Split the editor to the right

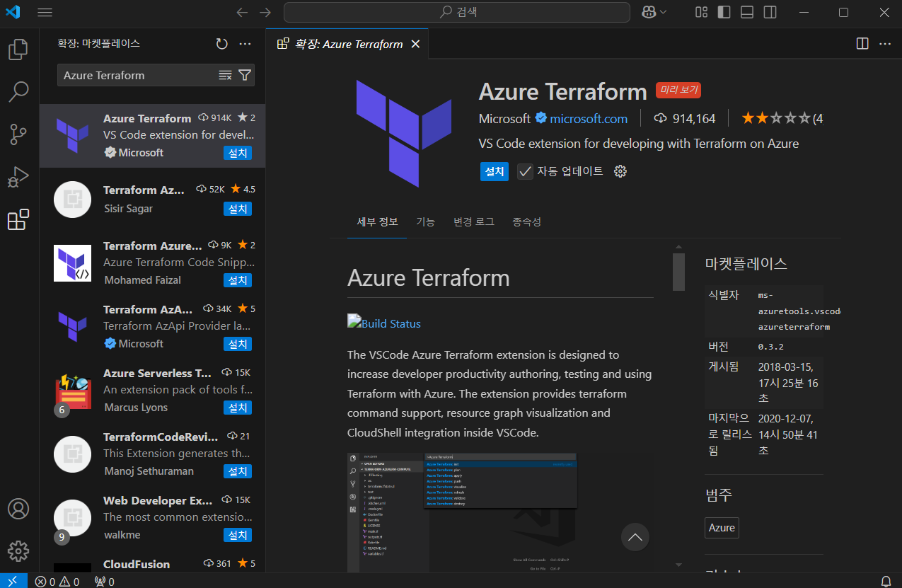click(x=862, y=44)
